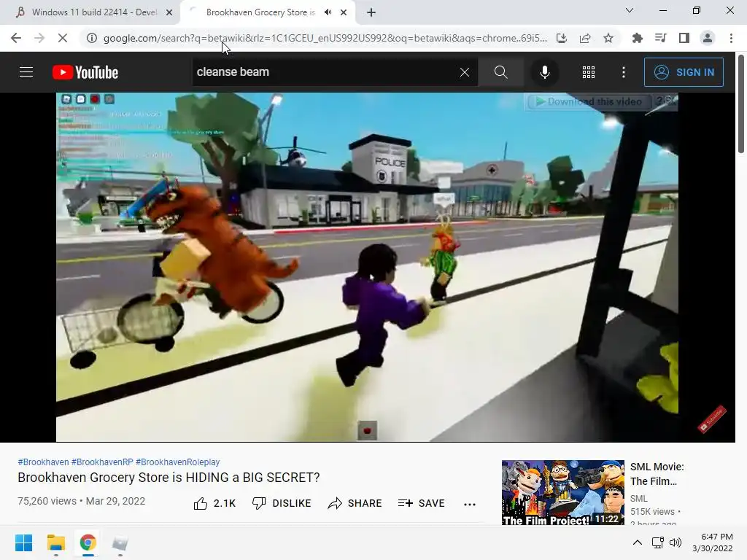
Task: Open SML Movie The Film Project thumbnail
Action: (563, 492)
